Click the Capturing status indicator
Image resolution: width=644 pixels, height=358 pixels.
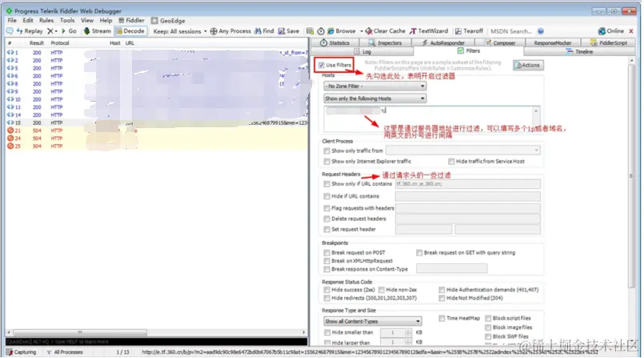point(22,352)
